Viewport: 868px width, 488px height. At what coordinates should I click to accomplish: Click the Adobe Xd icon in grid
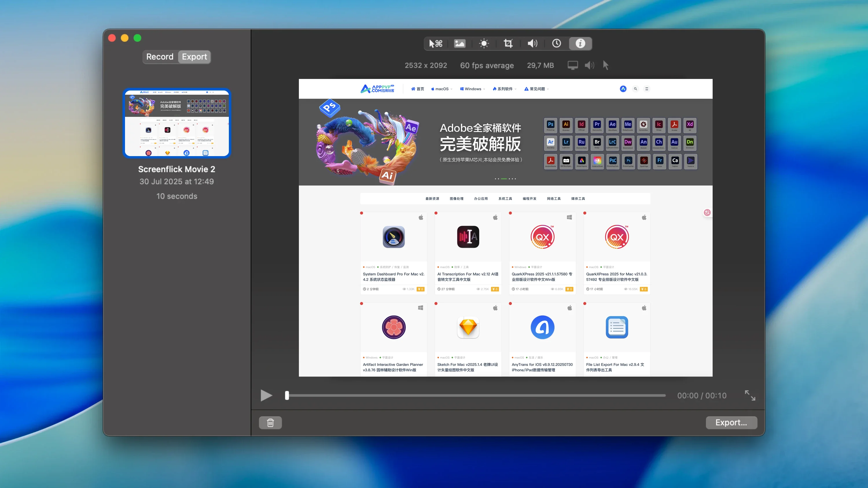coord(690,125)
